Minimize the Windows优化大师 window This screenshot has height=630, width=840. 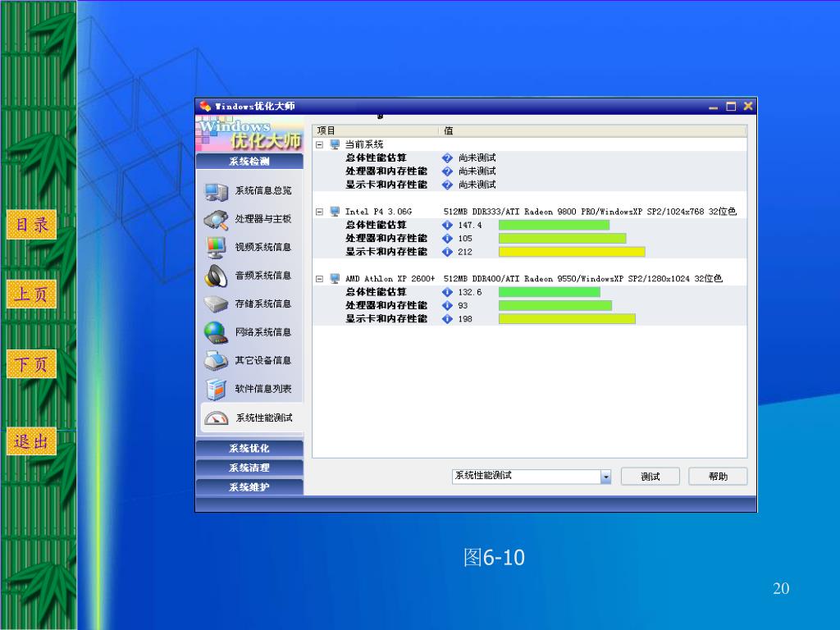click(713, 107)
